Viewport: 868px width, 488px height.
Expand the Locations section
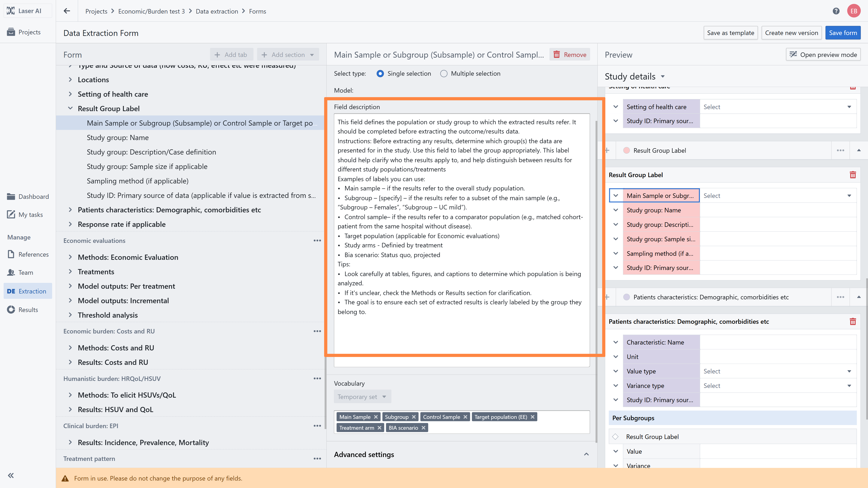(70, 80)
